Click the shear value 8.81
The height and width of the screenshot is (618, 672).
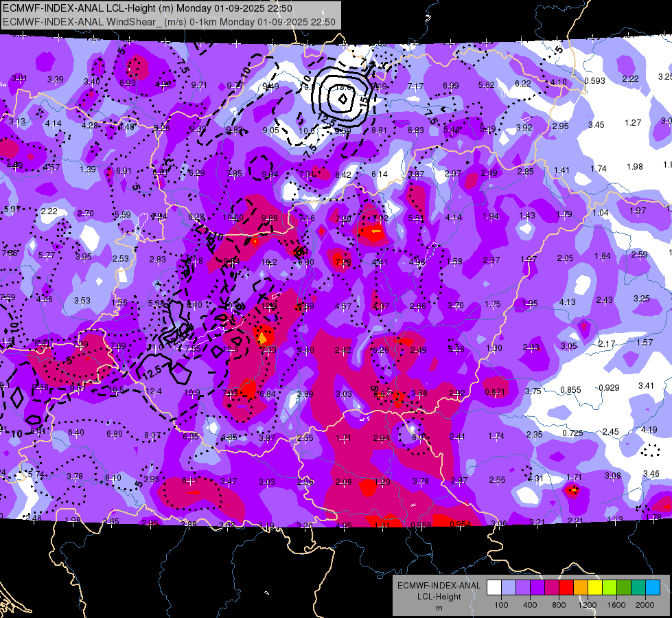point(380,130)
